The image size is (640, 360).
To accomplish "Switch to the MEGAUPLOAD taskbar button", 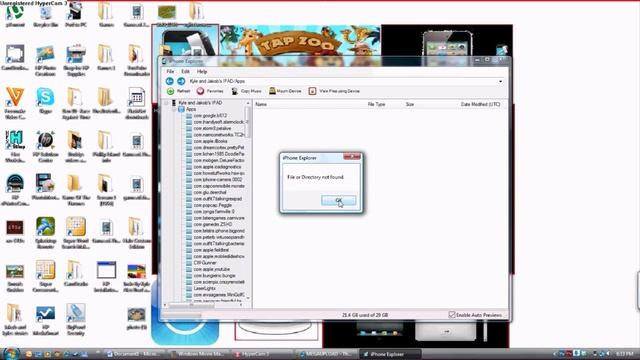I will [327, 354].
